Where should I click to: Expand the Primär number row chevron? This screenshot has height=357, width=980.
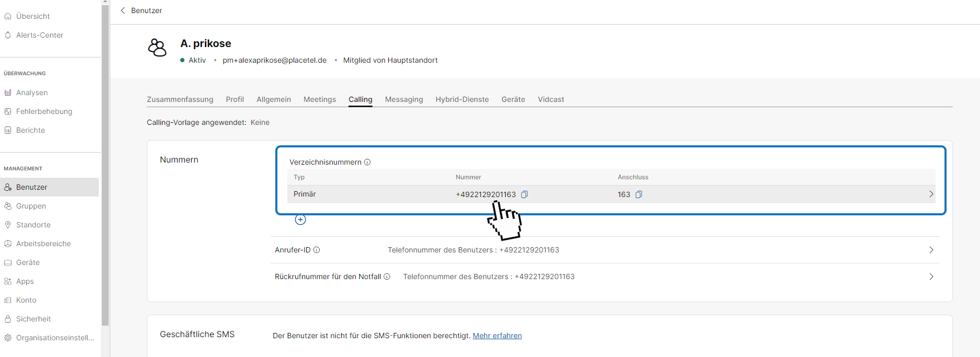(x=931, y=194)
